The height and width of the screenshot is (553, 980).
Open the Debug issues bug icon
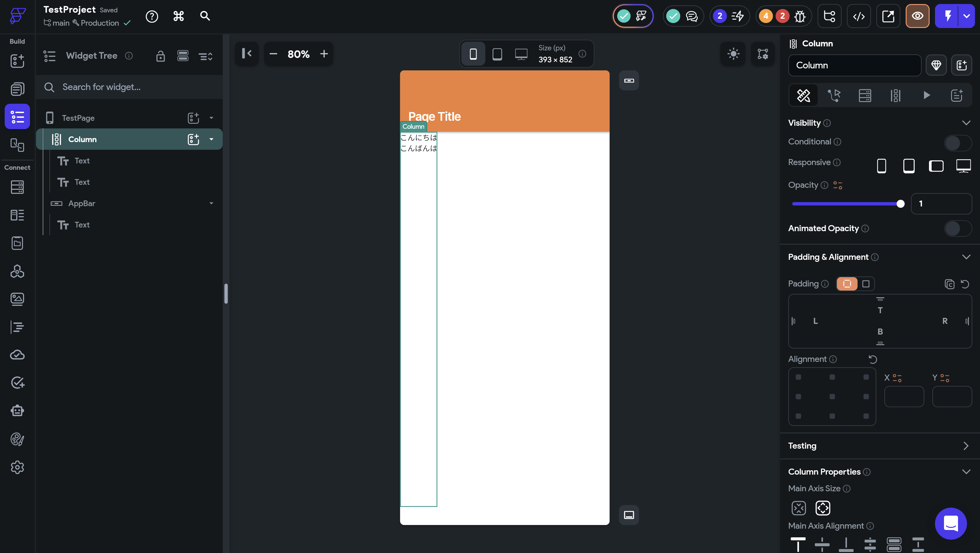[800, 16]
